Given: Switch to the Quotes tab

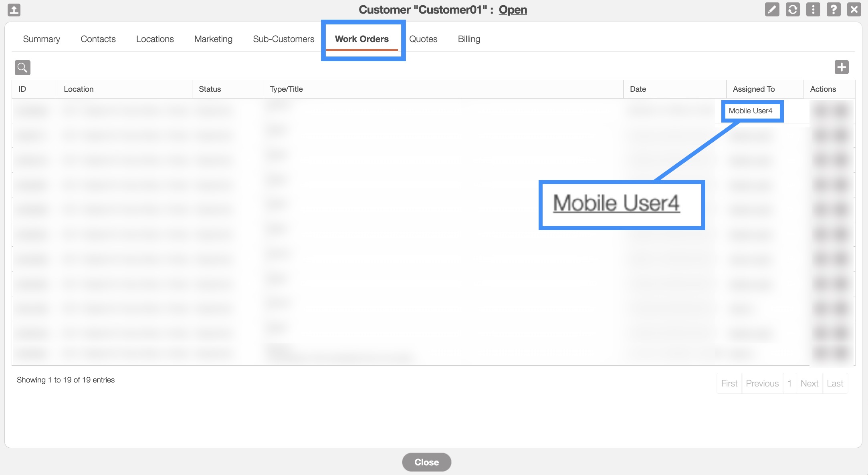Looking at the screenshot, I should (423, 39).
